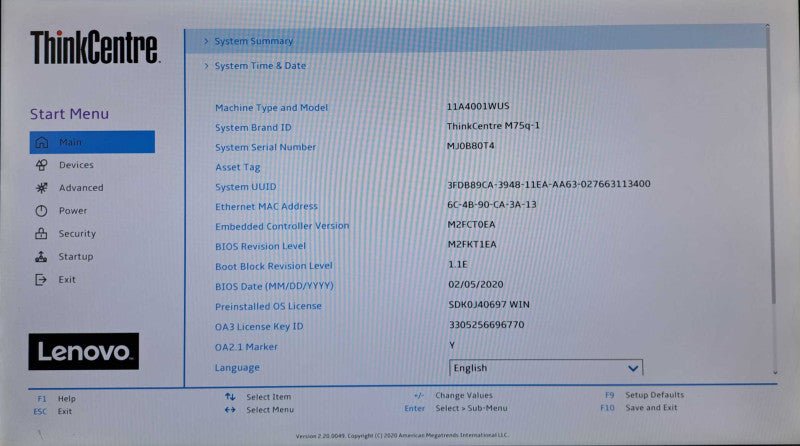Screen dimensions: 800x446
Task: Expand System Time & Date chevron
Action: (206, 66)
